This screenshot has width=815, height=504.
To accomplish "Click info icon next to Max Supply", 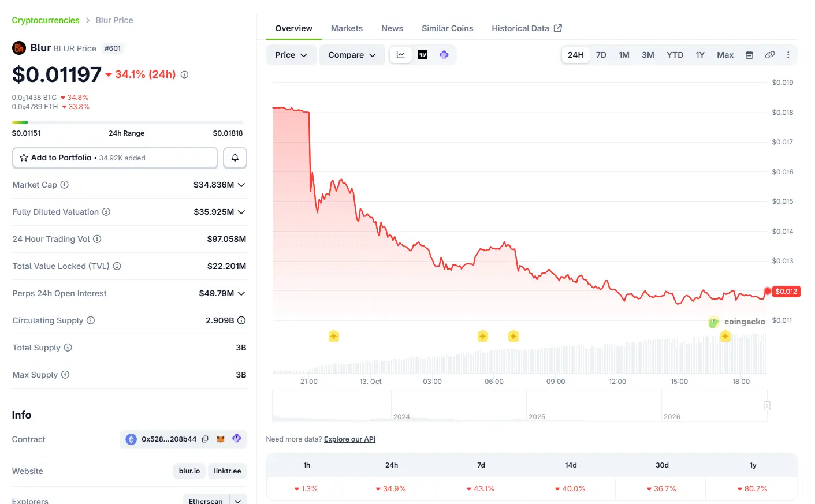I will 65,375.
